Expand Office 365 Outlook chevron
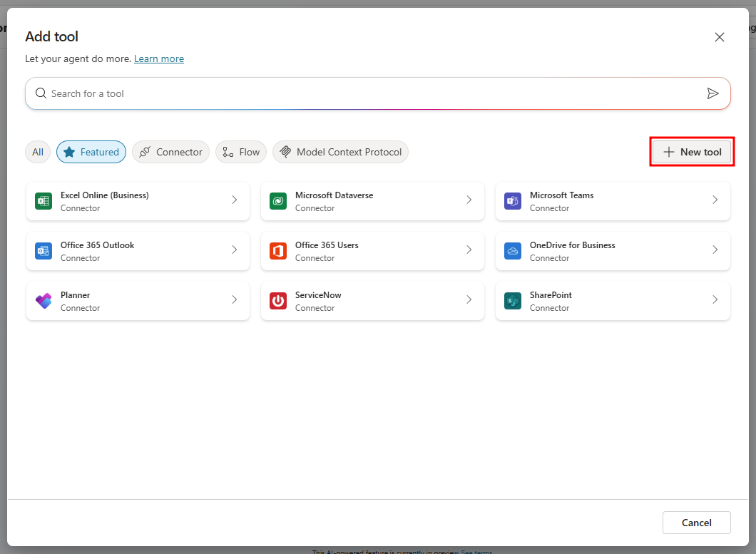Image resolution: width=756 pixels, height=554 pixels. coord(235,250)
